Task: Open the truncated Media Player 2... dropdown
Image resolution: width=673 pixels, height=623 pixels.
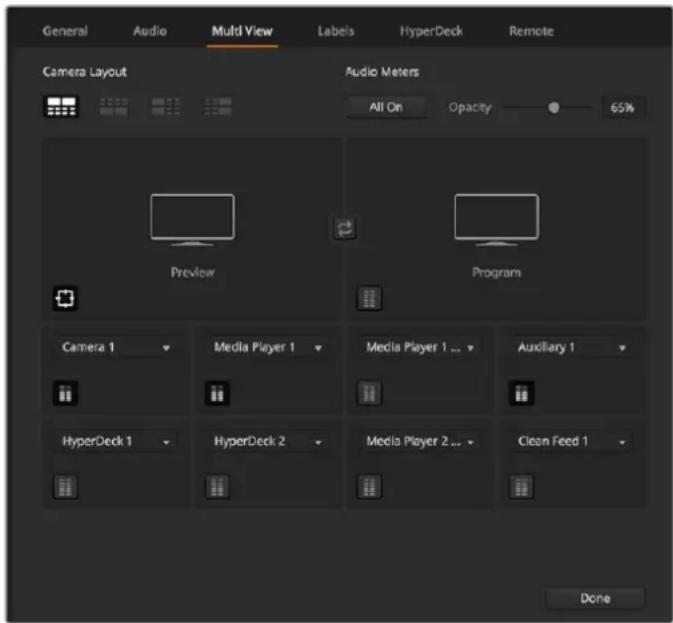Action: (419, 442)
